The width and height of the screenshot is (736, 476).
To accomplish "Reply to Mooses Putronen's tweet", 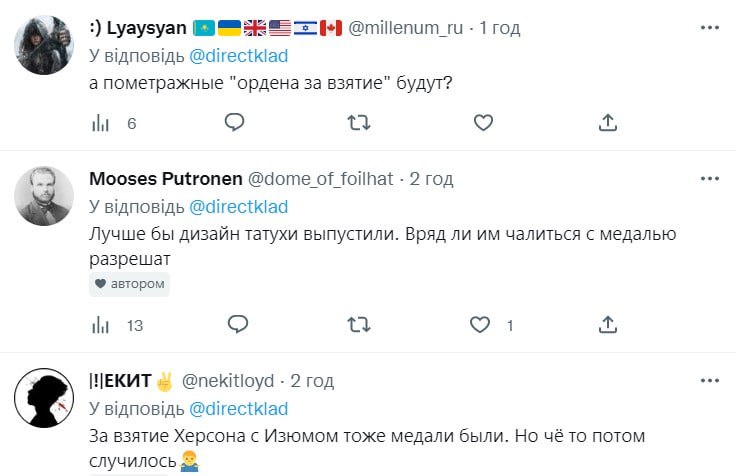I will click(237, 324).
